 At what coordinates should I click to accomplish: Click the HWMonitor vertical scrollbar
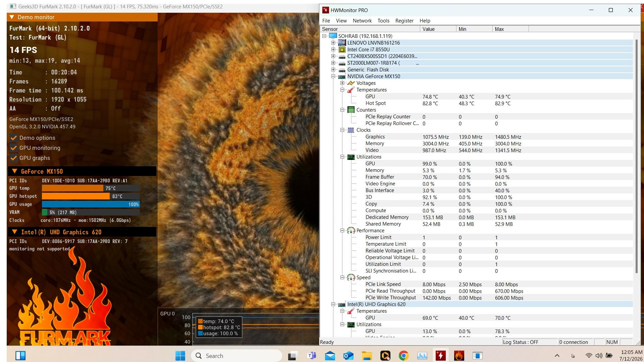[x=636, y=157]
